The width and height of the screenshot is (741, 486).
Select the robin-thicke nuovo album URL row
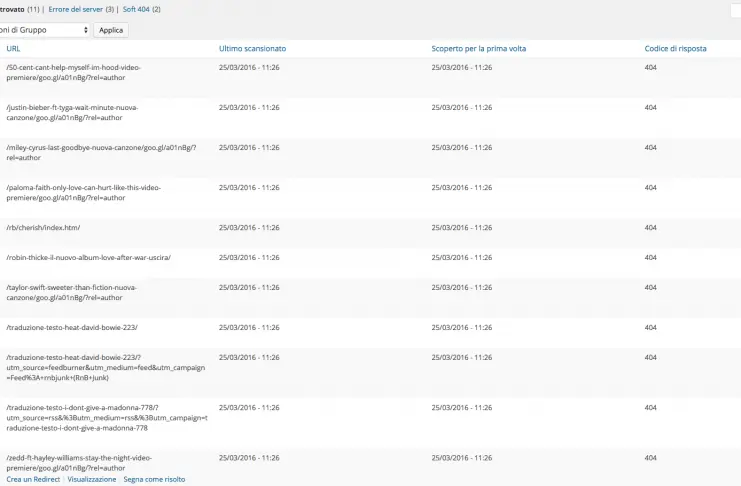pos(88,257)
